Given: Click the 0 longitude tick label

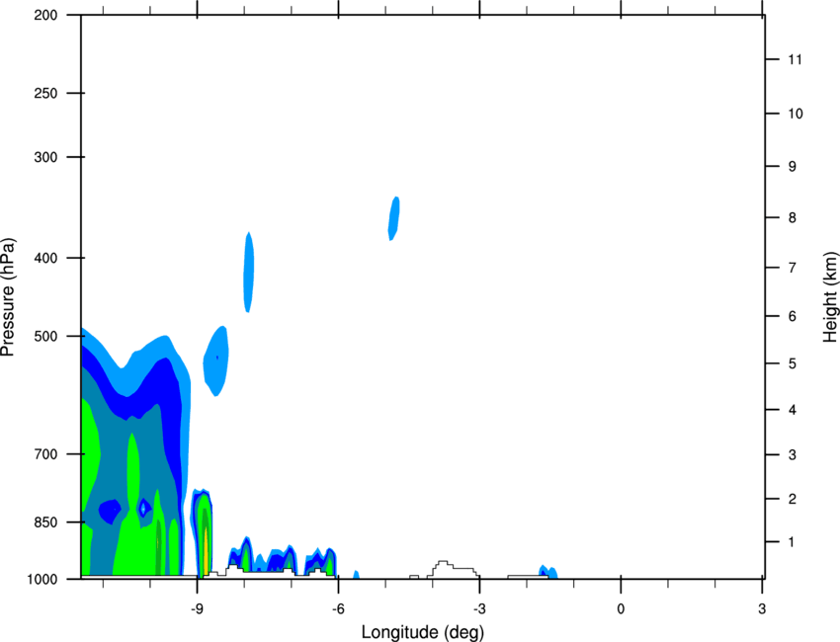Looking at the screenshot, I should click(x=621, y=608).
